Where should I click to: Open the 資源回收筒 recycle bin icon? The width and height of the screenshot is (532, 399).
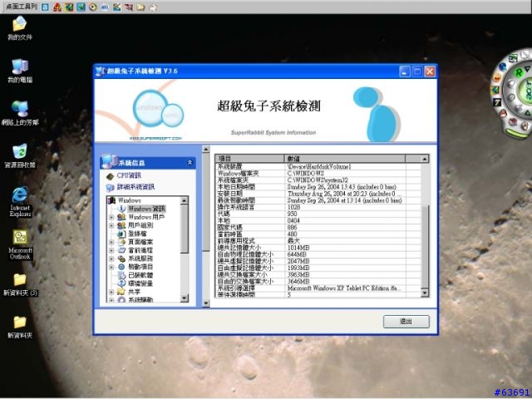coord(20,156)
